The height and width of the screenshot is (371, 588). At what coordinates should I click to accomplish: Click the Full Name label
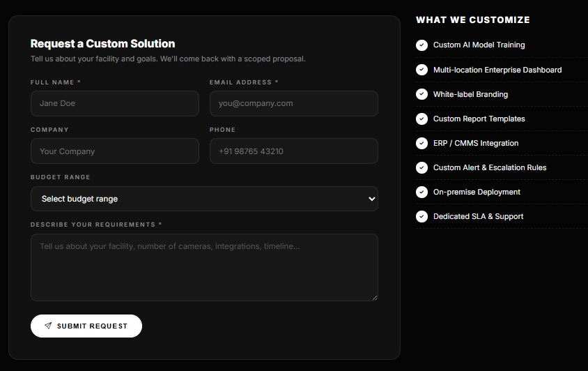(56, 82)
